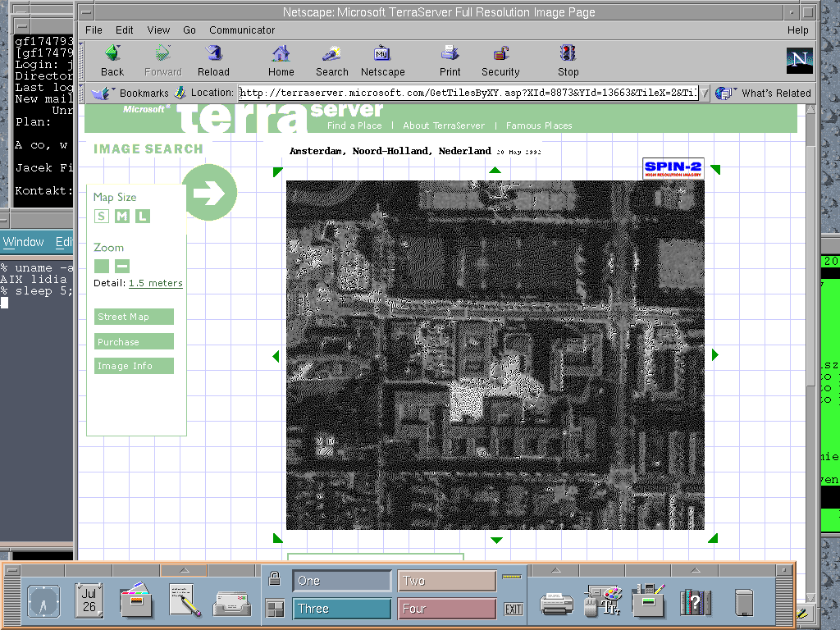This screenshot has width=840, height=630.
Task: Pan the map southeast with the corner arrow
Action: [x=713, y=538]
